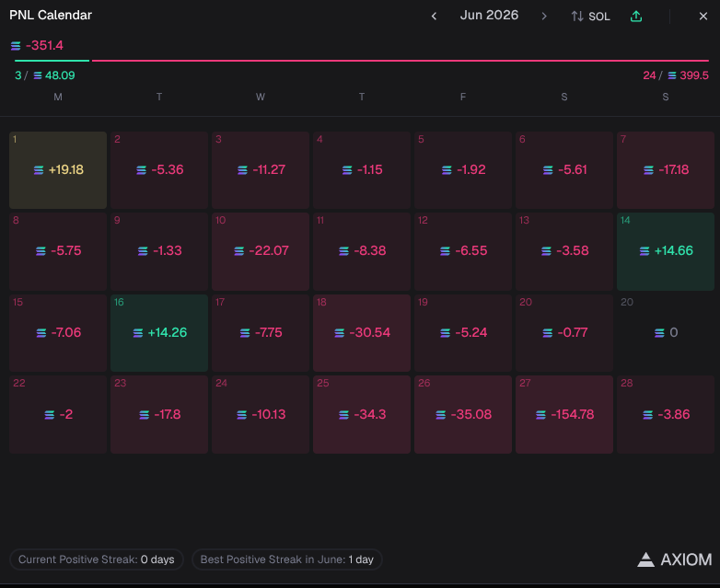Select day 3 cell with -11.27
The image size is (720, 588).
click(x=261, y=170)
